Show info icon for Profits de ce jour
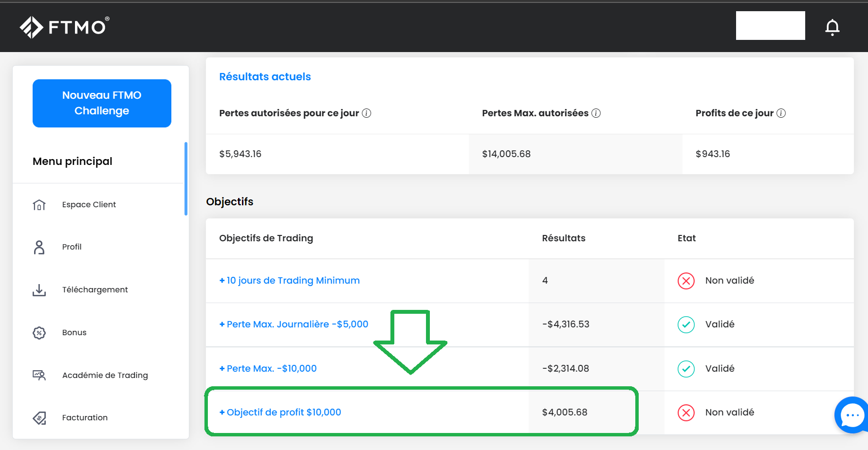Image resolution: width=868 pixels, height=450 pixels. (781, 113)
